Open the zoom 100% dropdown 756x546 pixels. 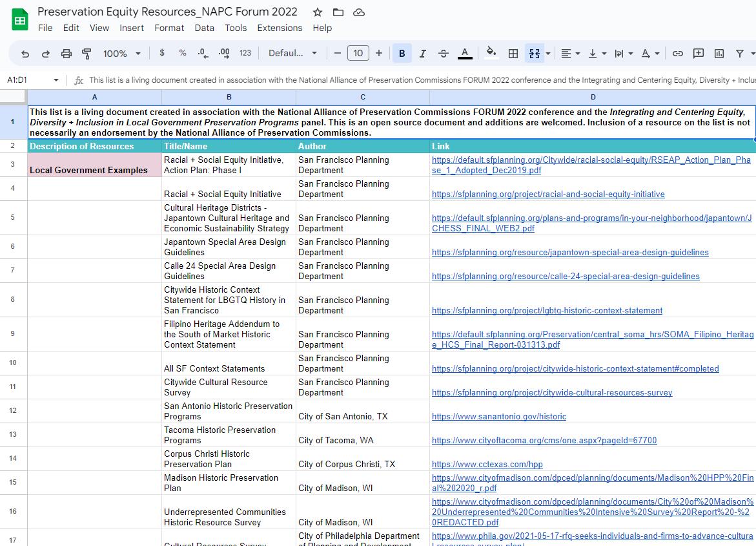click(x=121, y=54)
